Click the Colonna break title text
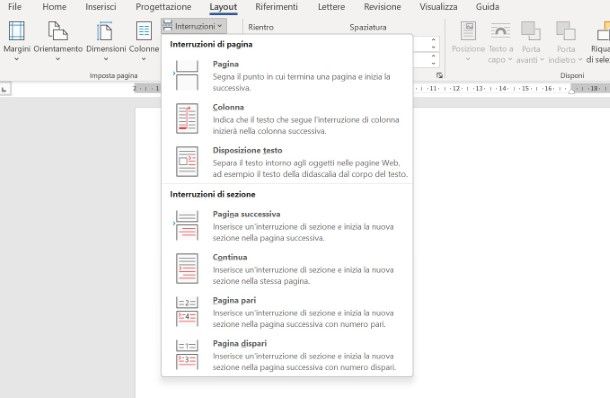The height and width of the screenshot is (398, 610). [x=228, y=107]
